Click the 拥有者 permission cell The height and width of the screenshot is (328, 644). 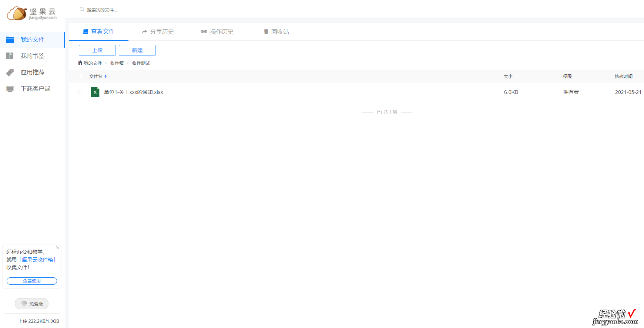(571, 92)
